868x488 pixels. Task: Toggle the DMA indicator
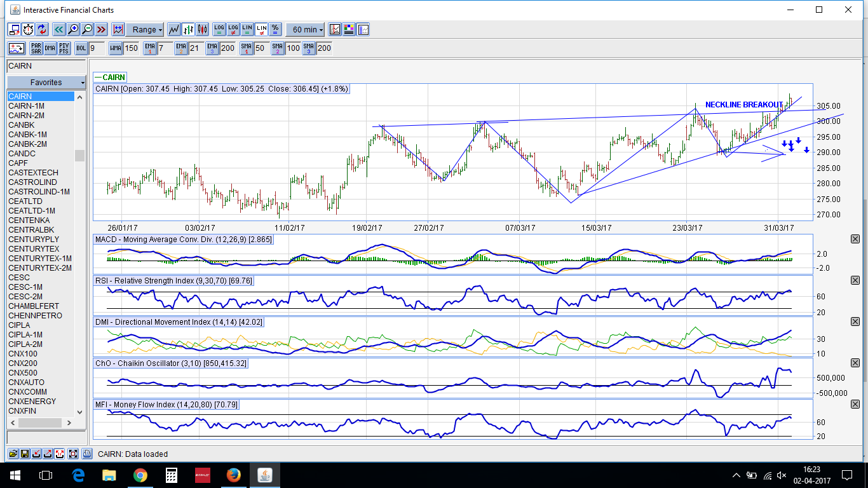click(50, 48)
